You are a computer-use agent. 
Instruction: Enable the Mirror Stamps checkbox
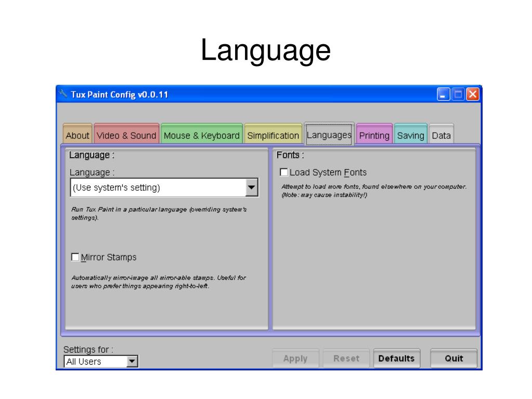(75, 257)
